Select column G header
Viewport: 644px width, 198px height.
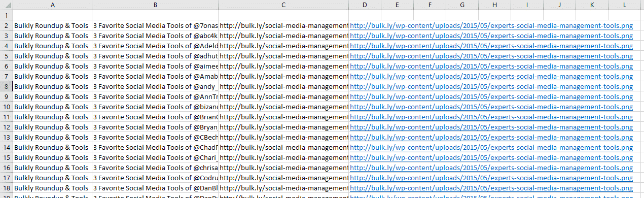462,5
